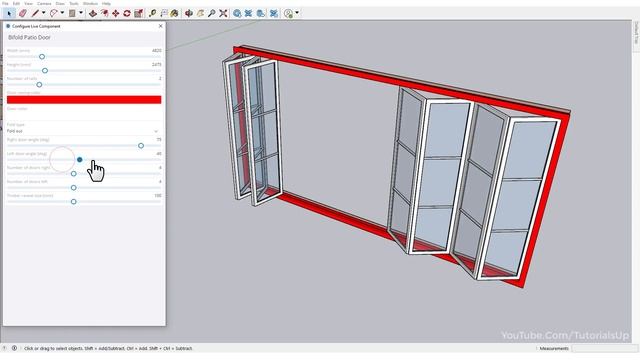Open the Tools menu
The height and width of the screenshot is (360, 640).
pos(74,3)
